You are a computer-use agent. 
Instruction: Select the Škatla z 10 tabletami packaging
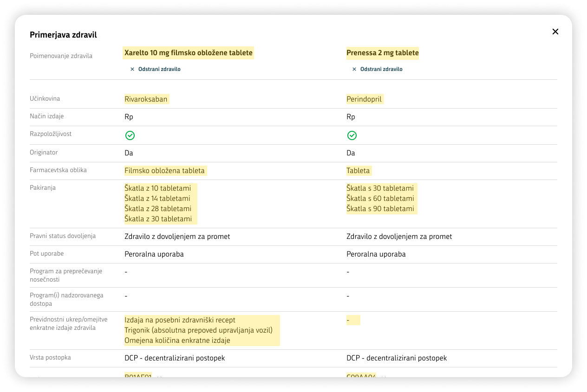(158, 188)
